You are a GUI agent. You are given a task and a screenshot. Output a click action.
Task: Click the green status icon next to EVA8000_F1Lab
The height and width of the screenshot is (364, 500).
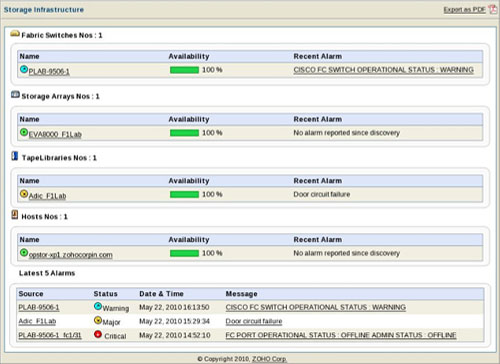coord(24,132)
